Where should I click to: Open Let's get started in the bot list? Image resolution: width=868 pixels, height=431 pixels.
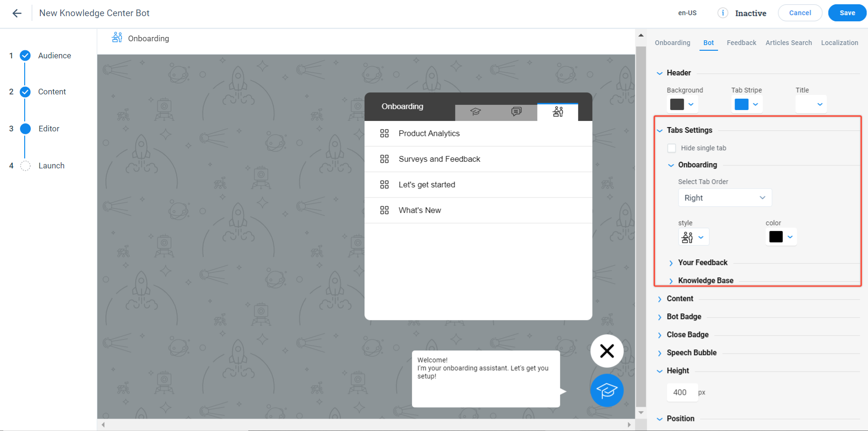(478, 184)
